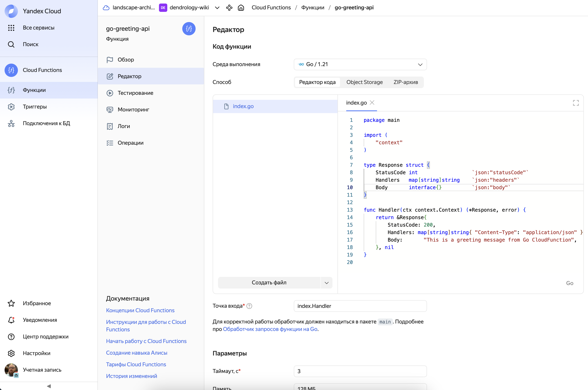The image size is (588, 390).
Task: Expand the dendrology-wiki folder chevron
Action: pos(217,8)
